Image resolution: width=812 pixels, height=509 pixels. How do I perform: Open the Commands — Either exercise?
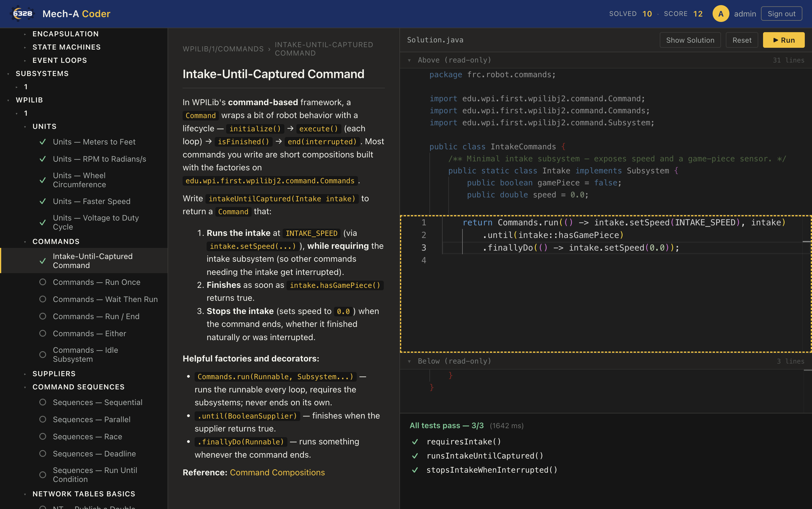pos(89,334)
